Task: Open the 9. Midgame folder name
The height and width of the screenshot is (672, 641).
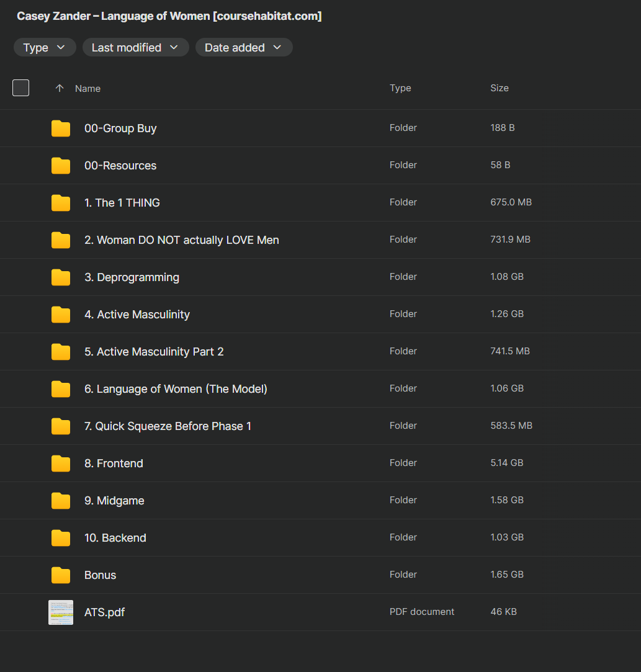Action: pyautogui.click(x=114, y=501)
